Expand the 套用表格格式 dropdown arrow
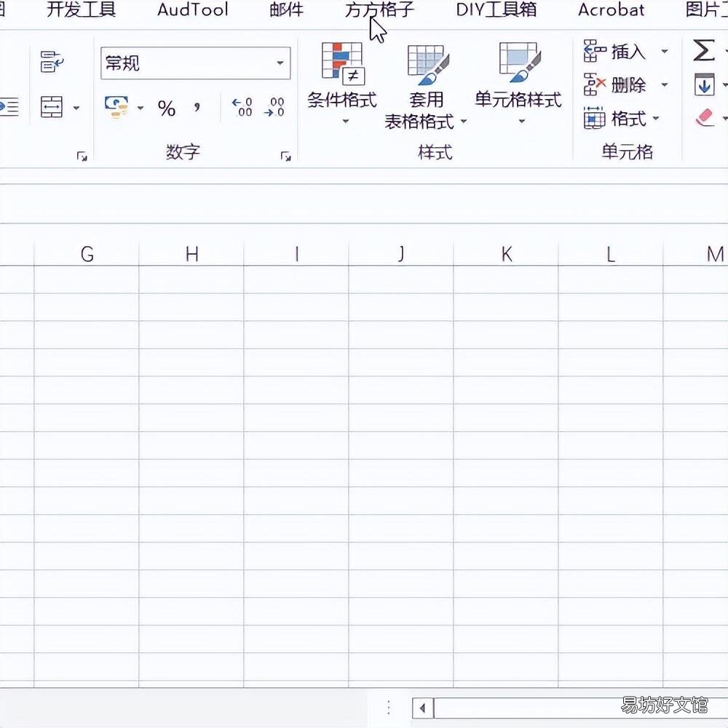The image size is (728, 728). point(463,121)
